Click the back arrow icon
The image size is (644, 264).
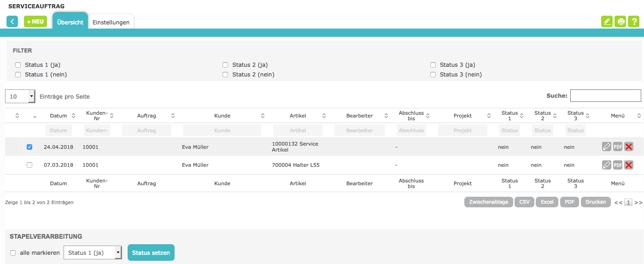pos(12,22)
